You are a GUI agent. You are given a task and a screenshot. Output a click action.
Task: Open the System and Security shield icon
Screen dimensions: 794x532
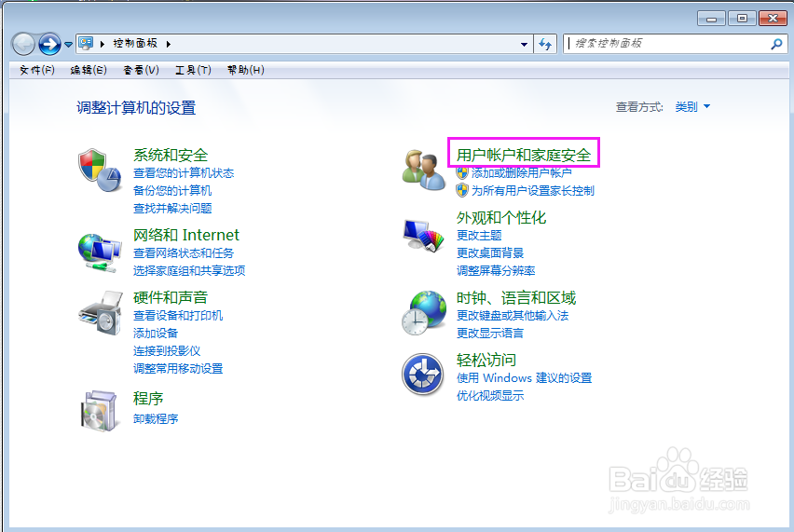pyautogui.click(x=100, y=171)
